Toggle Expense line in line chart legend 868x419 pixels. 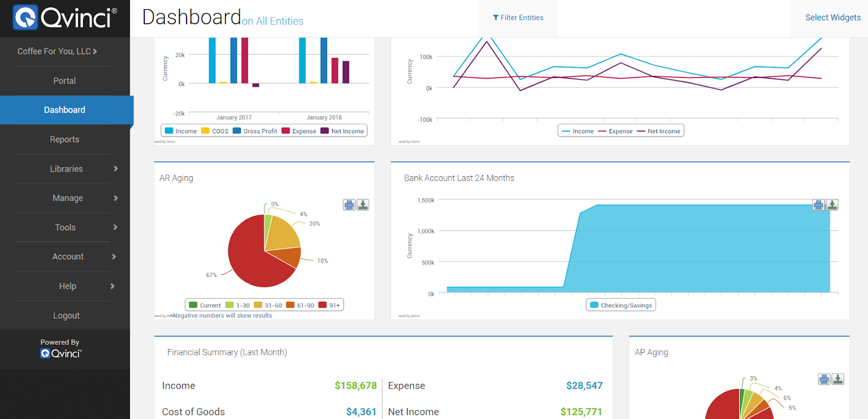click(x=615, y=131)
